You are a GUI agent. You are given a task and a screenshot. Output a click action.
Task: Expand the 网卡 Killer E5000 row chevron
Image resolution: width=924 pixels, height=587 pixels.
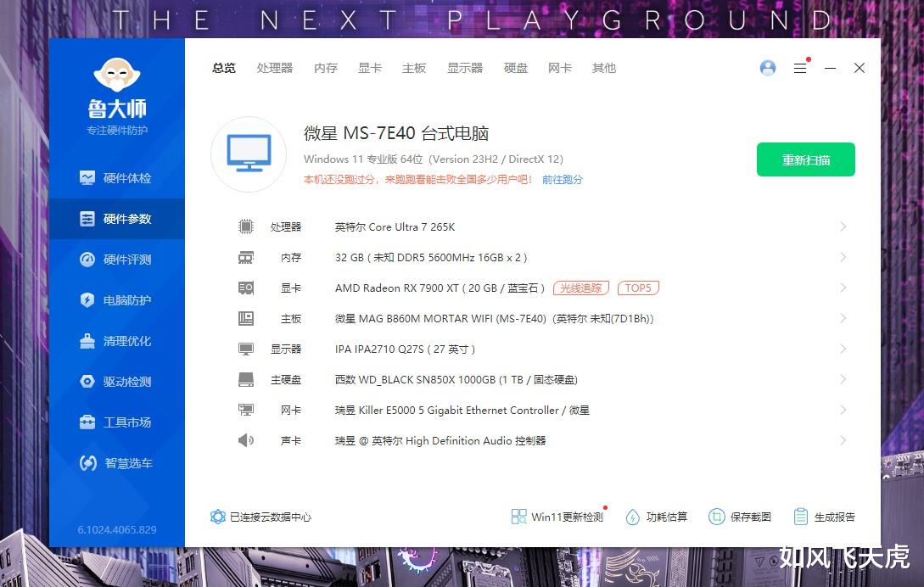tap(843, 411)
